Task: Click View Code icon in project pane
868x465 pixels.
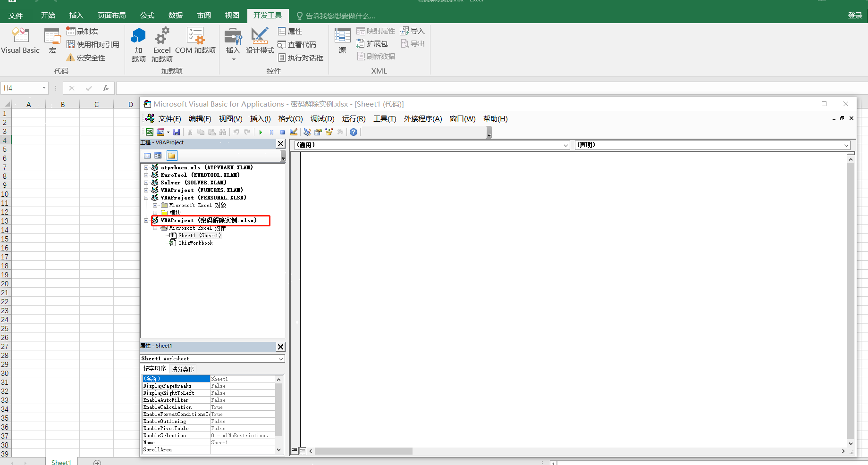Action: 147,156
